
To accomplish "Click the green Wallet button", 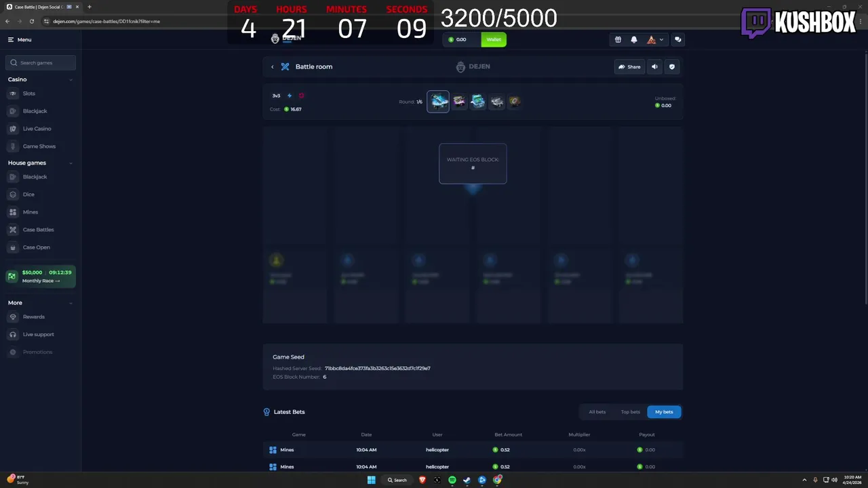I will (x=494, y=39).
